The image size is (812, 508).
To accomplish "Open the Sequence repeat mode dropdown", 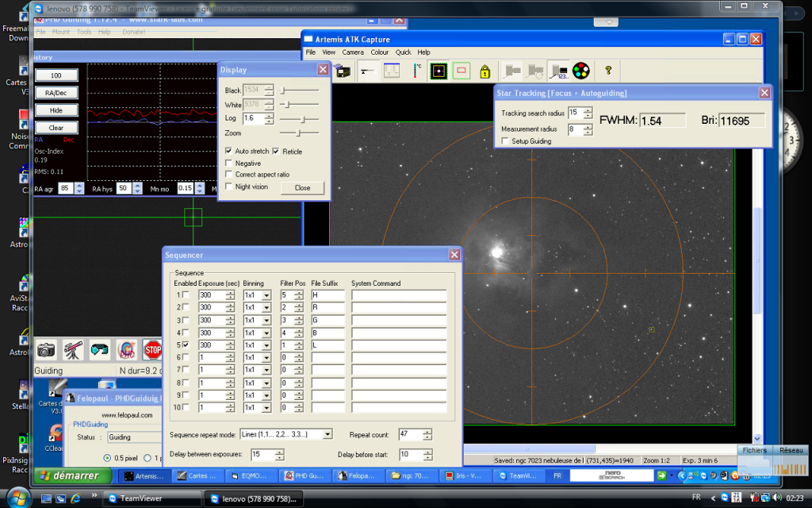I will coord(327,434).
